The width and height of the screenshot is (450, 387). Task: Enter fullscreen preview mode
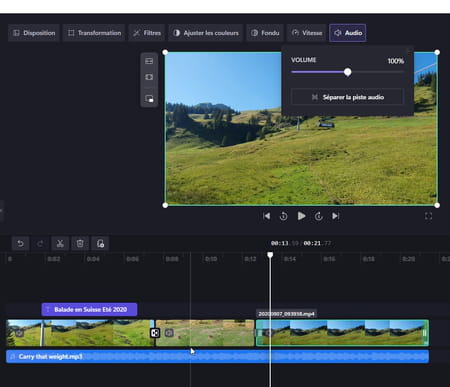click(429, 216)
